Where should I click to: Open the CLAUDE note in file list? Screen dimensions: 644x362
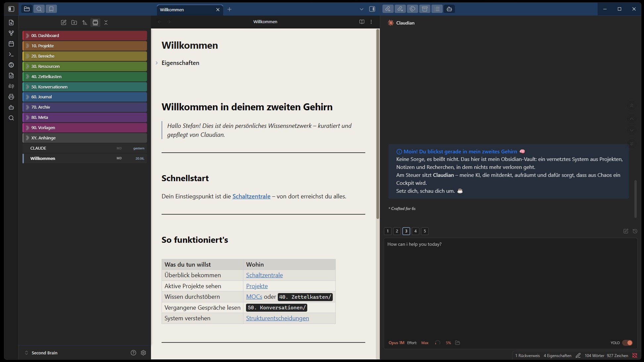tap(85, 148)
